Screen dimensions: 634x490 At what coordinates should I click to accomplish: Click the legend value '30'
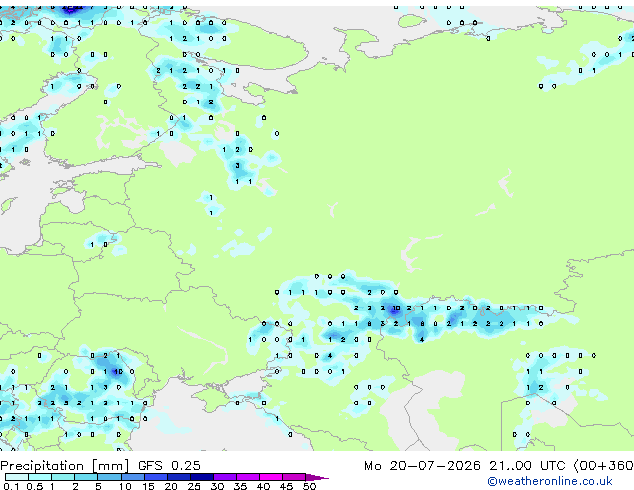[217, 486]
